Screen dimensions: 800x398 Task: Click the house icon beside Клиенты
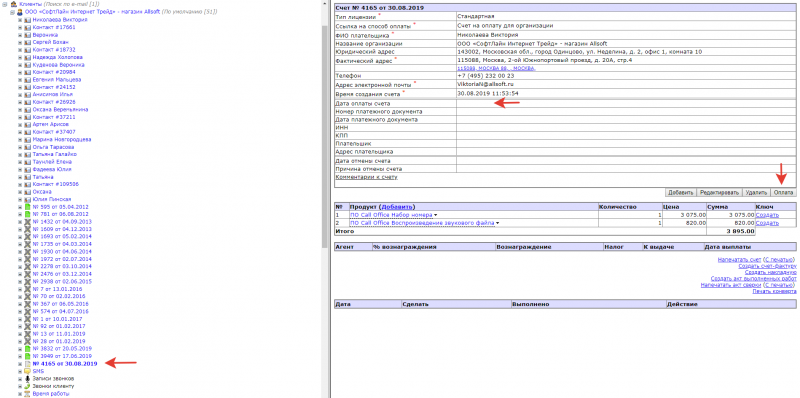pos(14,4)
